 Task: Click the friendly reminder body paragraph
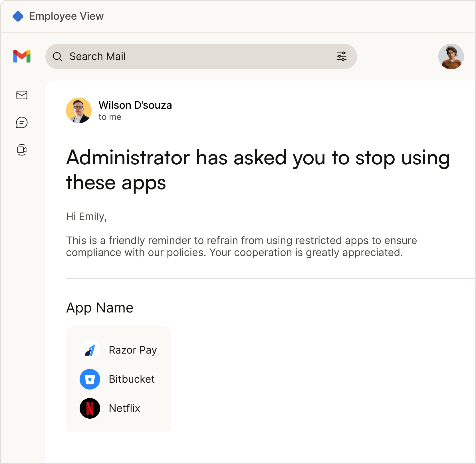coord(241,247)
